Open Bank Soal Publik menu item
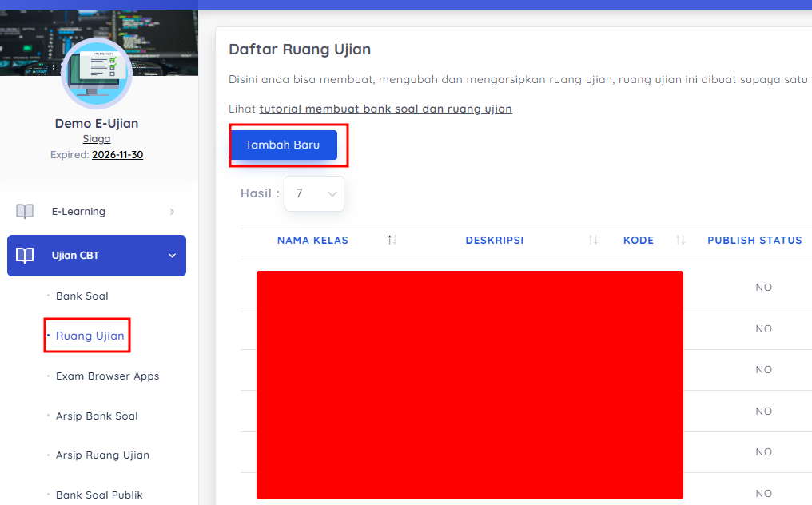 pyautogui.click(x=99, y=495)
